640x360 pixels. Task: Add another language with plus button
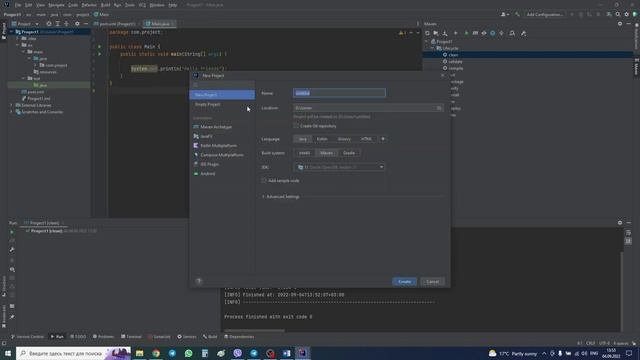pos(383,139)
